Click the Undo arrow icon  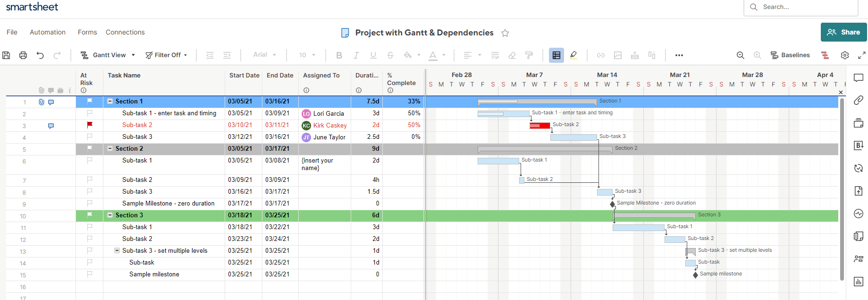click(x=40, y=55)
